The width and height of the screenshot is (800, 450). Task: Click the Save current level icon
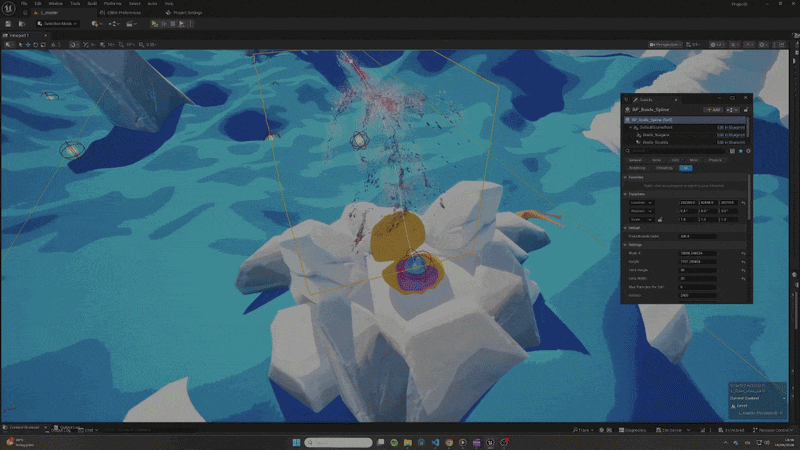8,23
